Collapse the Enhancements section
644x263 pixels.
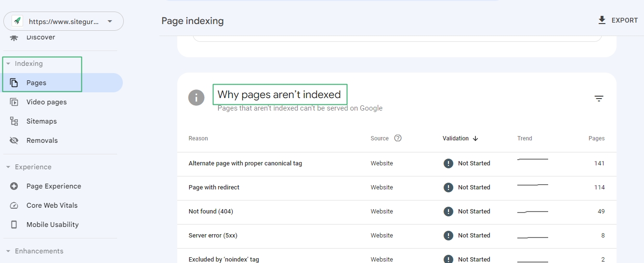click(x=8, y=251)
